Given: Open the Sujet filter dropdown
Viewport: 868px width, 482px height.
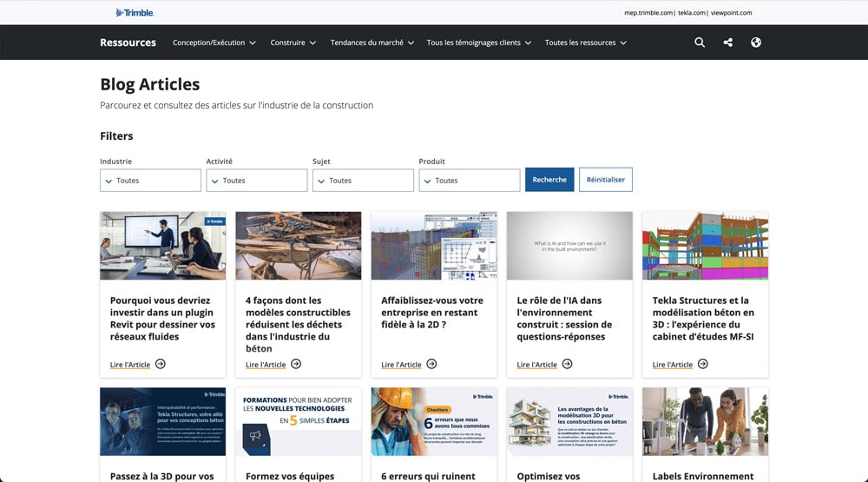Looking at the screenshot, I should (x=363, y=181).
